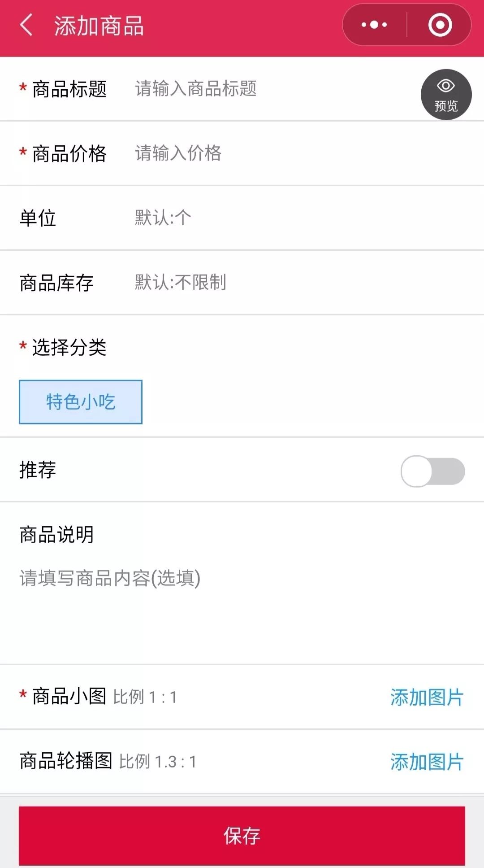The image size is (484, 868).
Task: Add image for 商品小图
Action: [427, 697]
